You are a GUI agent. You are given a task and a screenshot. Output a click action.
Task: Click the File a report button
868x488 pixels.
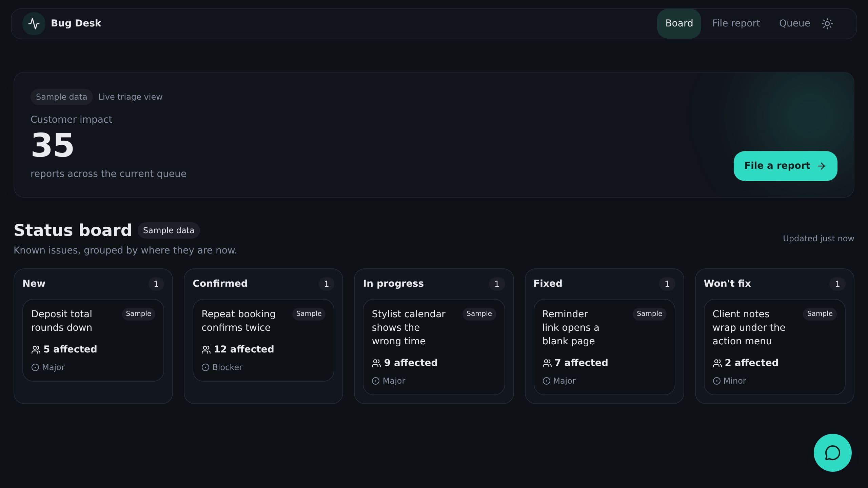coord(785,166)
